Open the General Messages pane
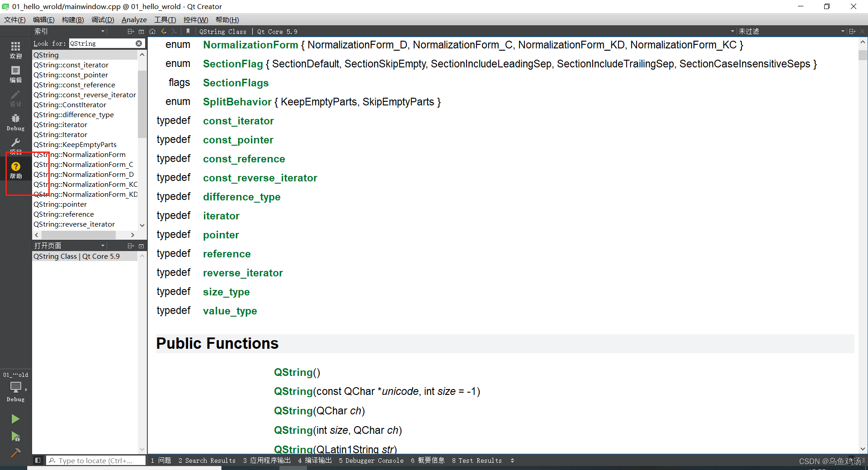 click(x=428, y=461)
